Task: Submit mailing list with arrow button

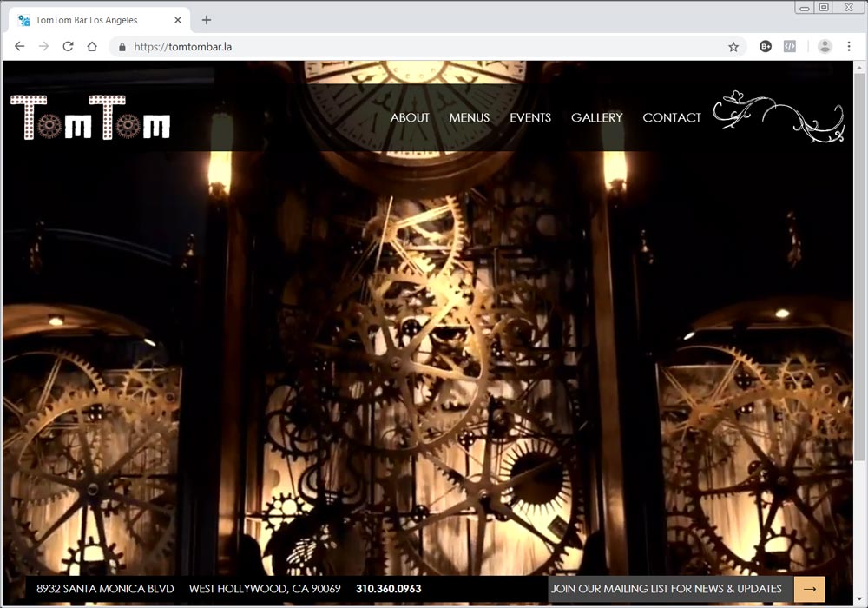Action: [809, 589]
